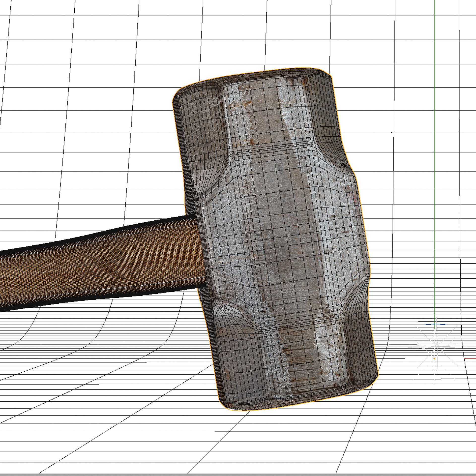Viewport: 476px width, 476px height.
Task: Click the red X axis line
Action: [x=470, y=359]
